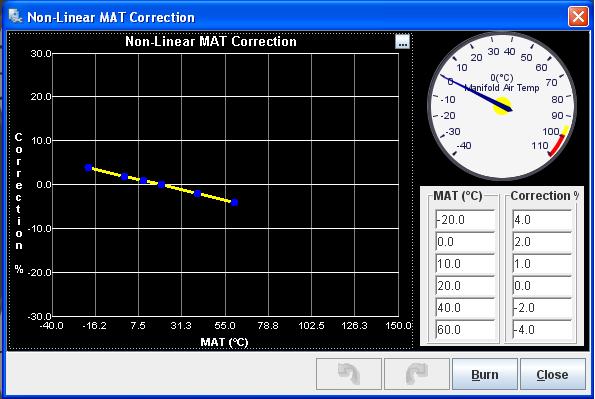Select the Correction field showing 1.0
The width and height of the screenshot is (595, 399).
pos(542,264)
